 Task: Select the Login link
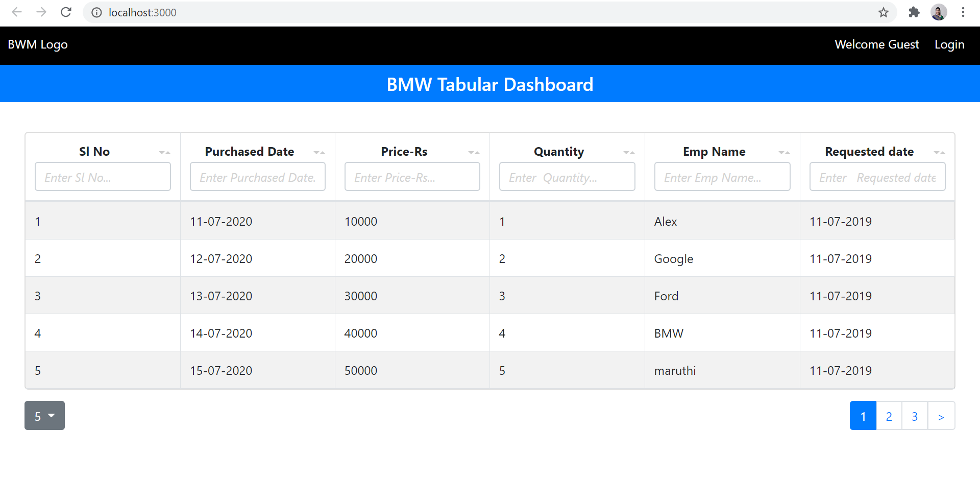pyautogui.click(x=949, y=44)
